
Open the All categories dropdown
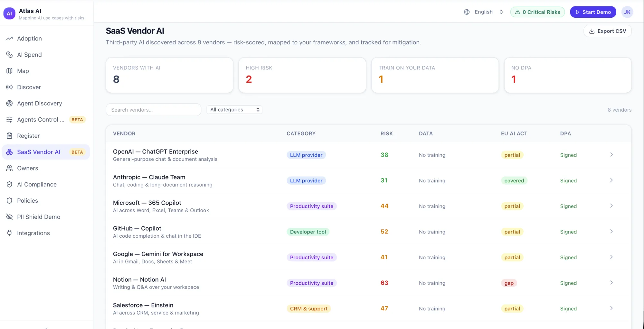point(234,110)
